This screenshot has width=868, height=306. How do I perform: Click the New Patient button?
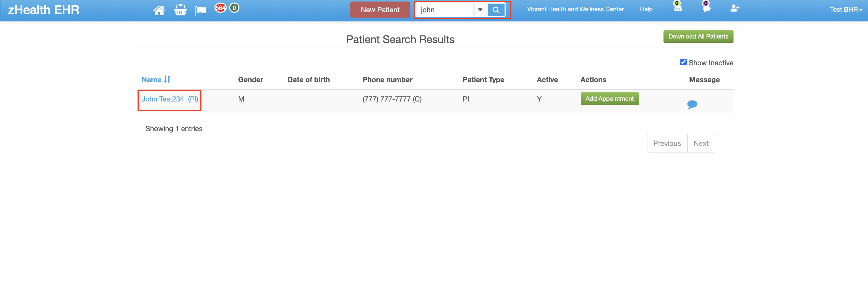point(380,10)
